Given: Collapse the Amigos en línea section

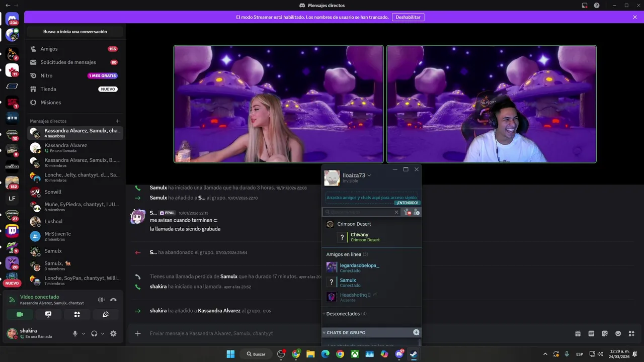Looking at the screenshot, I should [x=347, y=254].
